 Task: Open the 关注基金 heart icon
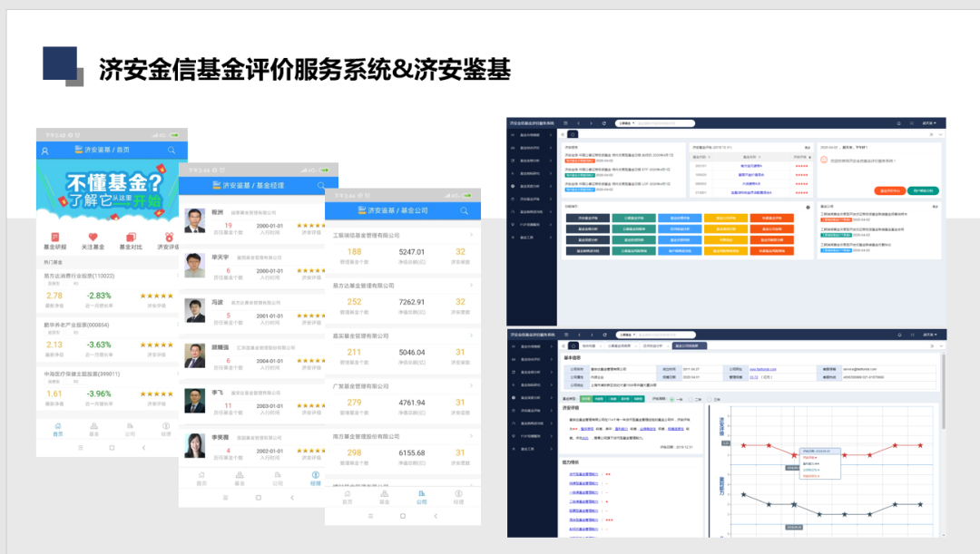pyautogui.click(x=93, y=237)
